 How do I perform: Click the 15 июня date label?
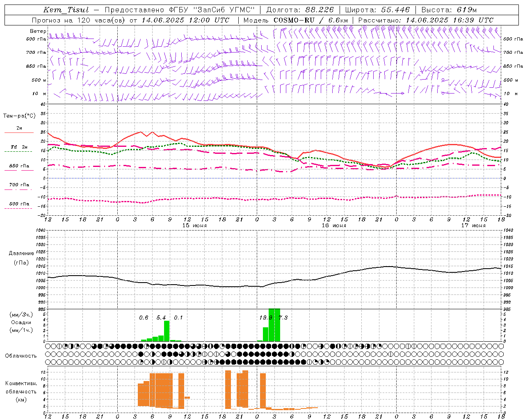(x=194, y=226)
